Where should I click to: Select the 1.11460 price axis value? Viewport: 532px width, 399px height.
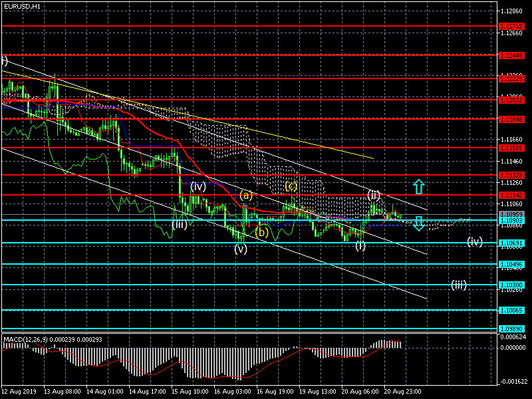tap(511, 161)
